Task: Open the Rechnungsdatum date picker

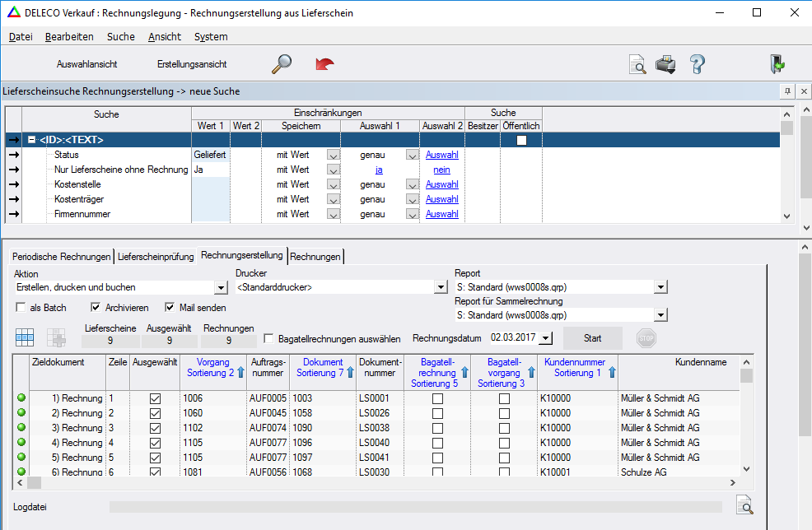Action: coord(546,338)
